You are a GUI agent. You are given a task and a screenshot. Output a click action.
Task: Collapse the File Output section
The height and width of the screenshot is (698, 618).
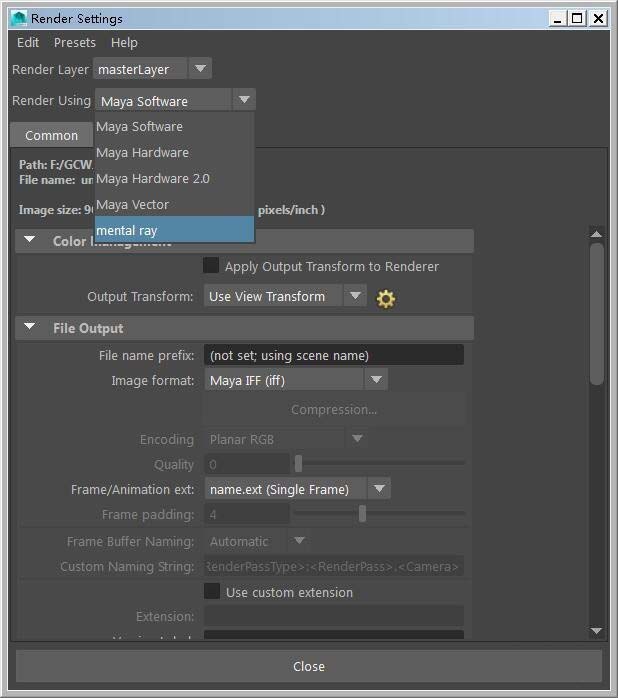click(x=29, y=327)
